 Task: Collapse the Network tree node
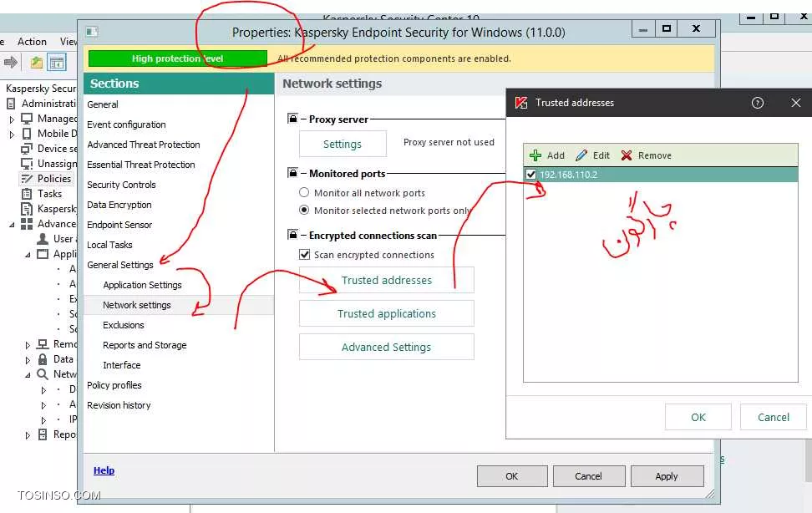coord(28,374)
